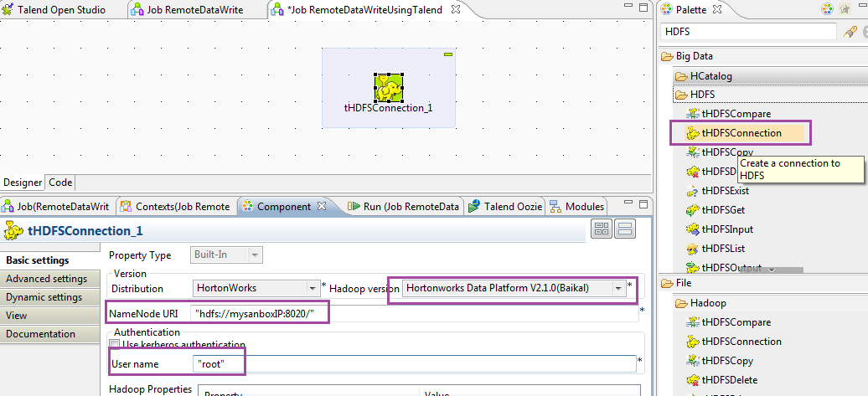The image size is (868, 396).
Task: Click the palette favorites star icon
Action: click(845, 9)
